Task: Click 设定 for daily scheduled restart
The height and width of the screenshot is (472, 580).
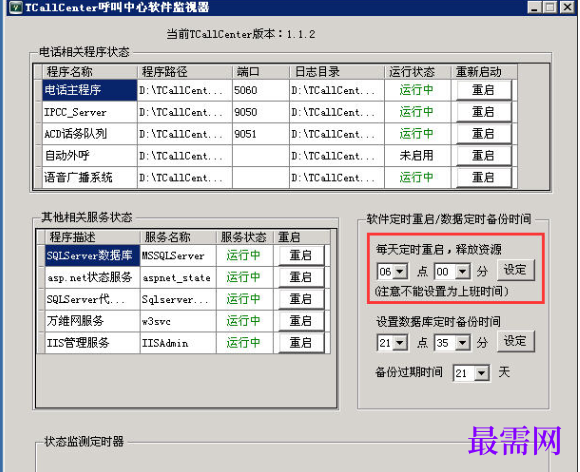Action: (x=515, y=270)
